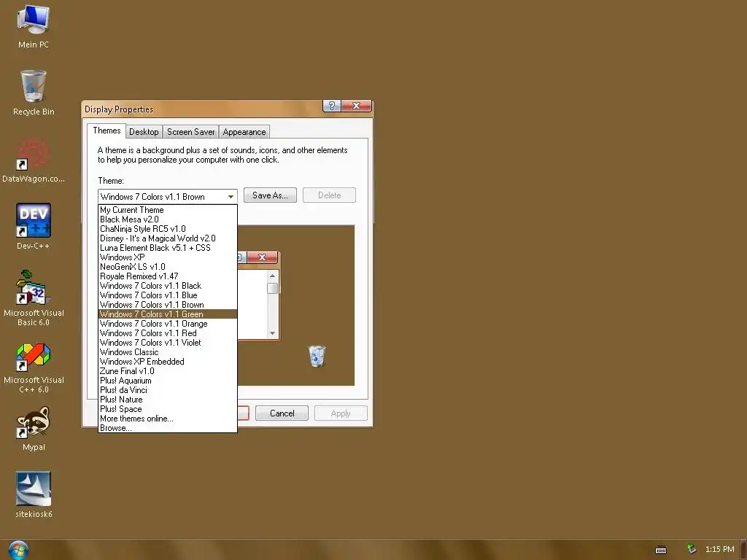Choose Plus! Space theme
Screen dimensions: 747x560
(168, 409)
